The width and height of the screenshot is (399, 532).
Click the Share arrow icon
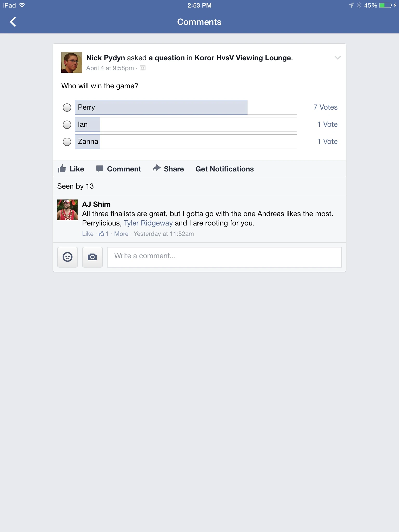pos(157,168)
